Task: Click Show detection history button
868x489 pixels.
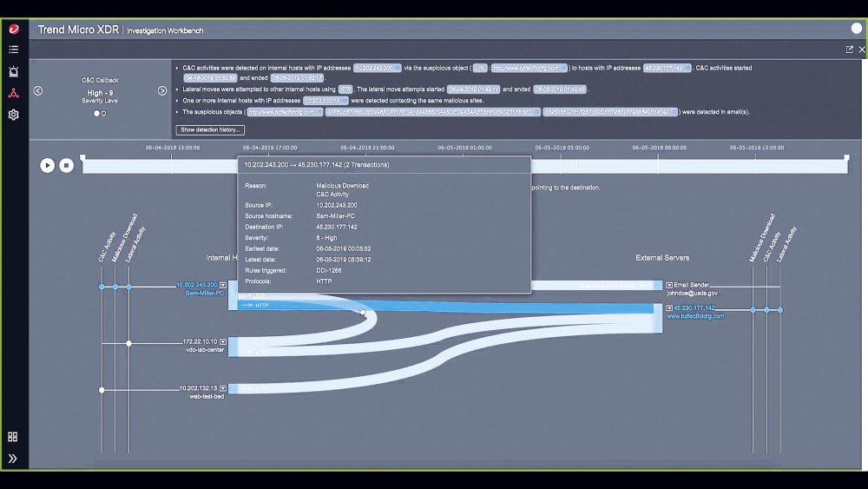Action: point(210,130)
